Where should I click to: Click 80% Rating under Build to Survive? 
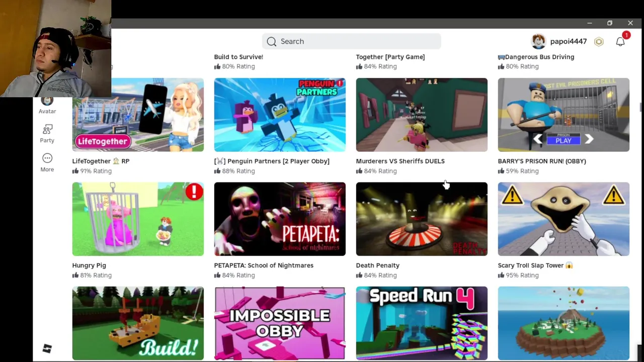234,66
